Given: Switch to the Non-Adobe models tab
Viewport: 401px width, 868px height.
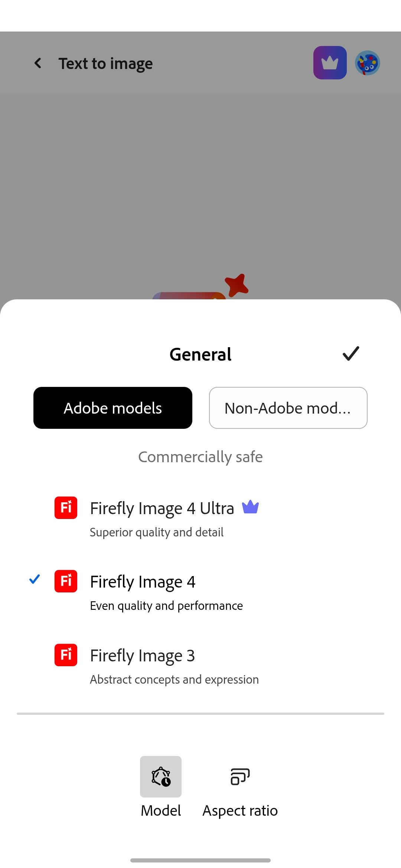Looking at the screenshot, I should (288, 408).
